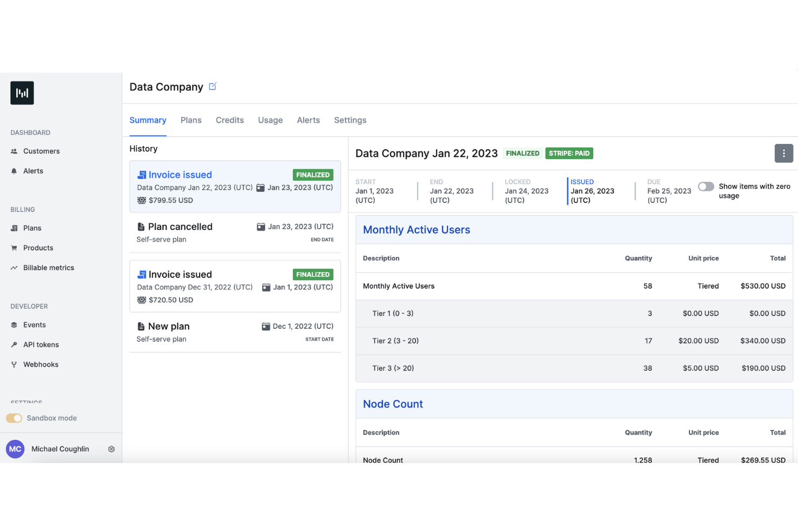Open Plans under the Billing section
Viewport: 798px width, 532px height.
click(x=15, y=228)
